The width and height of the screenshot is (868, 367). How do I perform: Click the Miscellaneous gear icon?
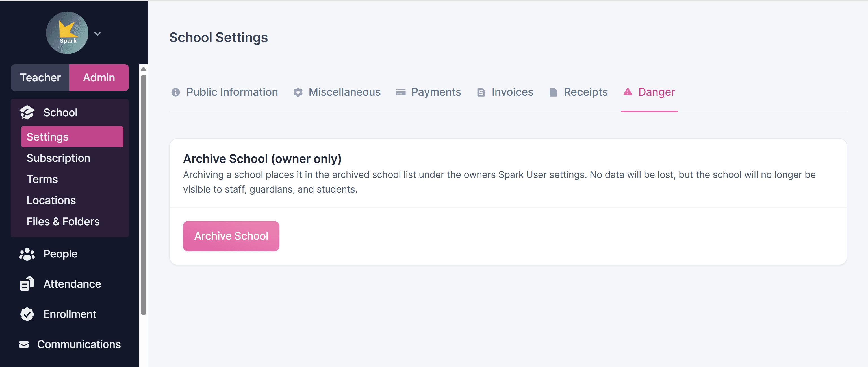click(x=298, y=92)
